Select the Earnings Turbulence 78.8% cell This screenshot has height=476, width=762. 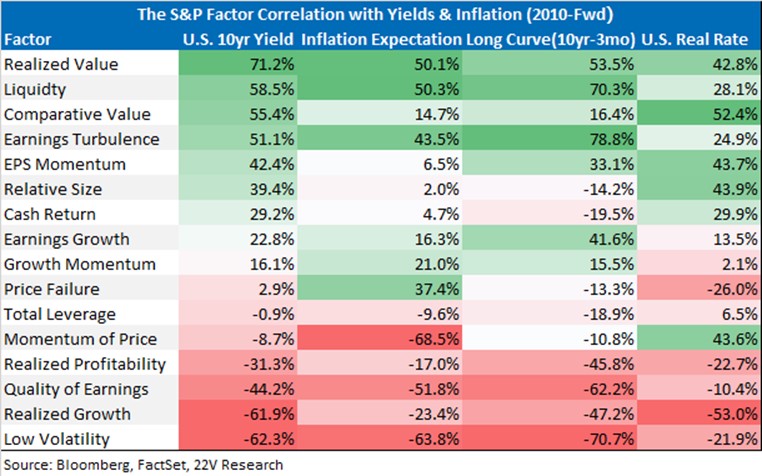[549, 139]
